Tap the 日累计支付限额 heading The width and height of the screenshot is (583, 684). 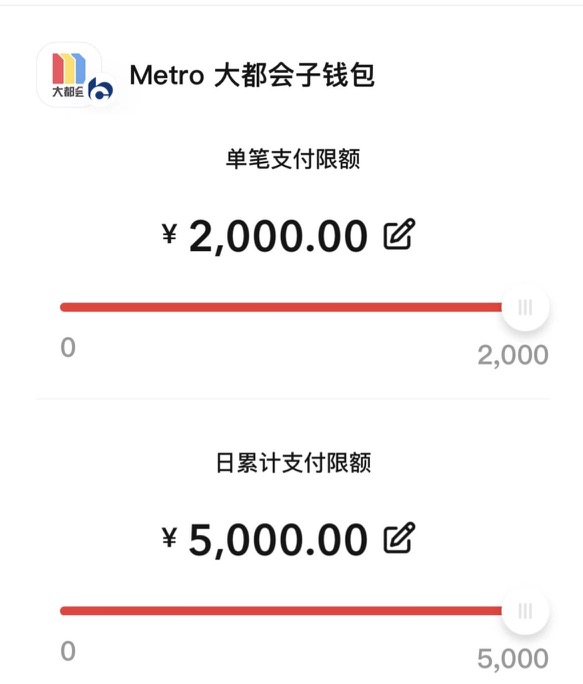coord(293,462)
